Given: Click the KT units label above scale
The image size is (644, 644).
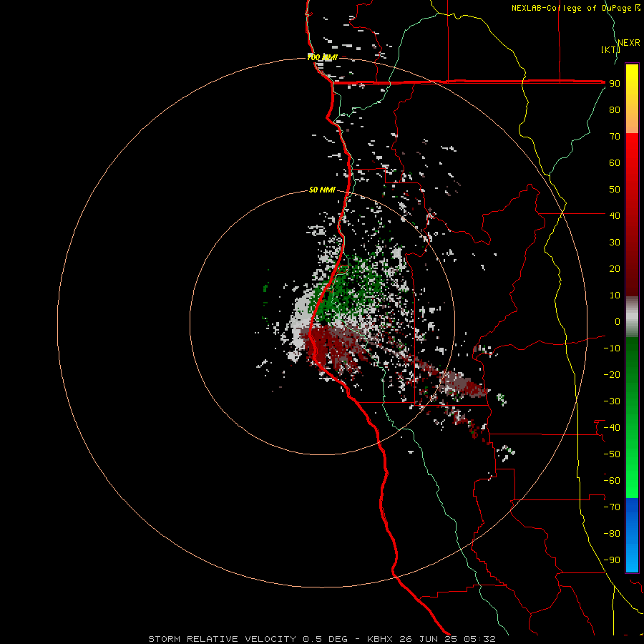Looking at the screenshot, I should point(610,49).
